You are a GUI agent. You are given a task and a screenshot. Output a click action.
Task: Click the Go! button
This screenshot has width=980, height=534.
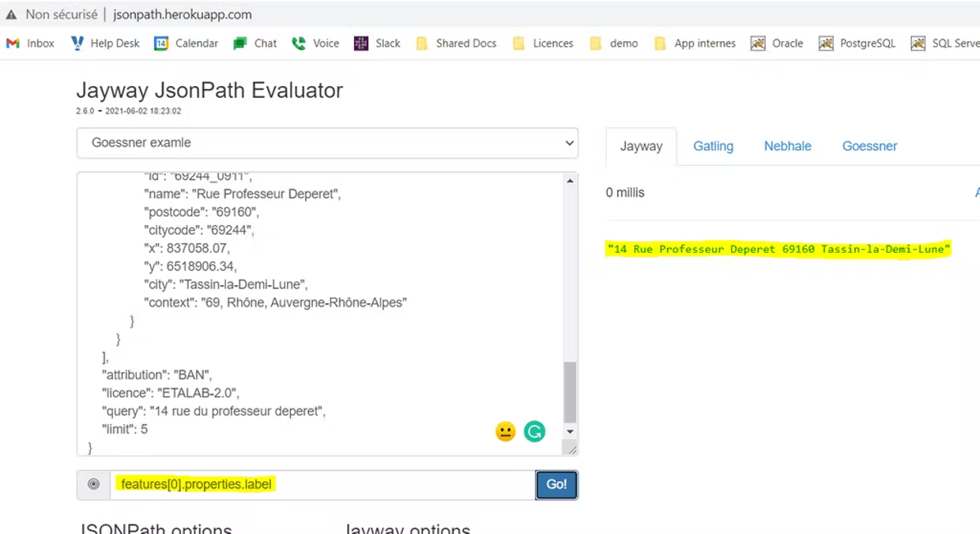click(556, 484)
